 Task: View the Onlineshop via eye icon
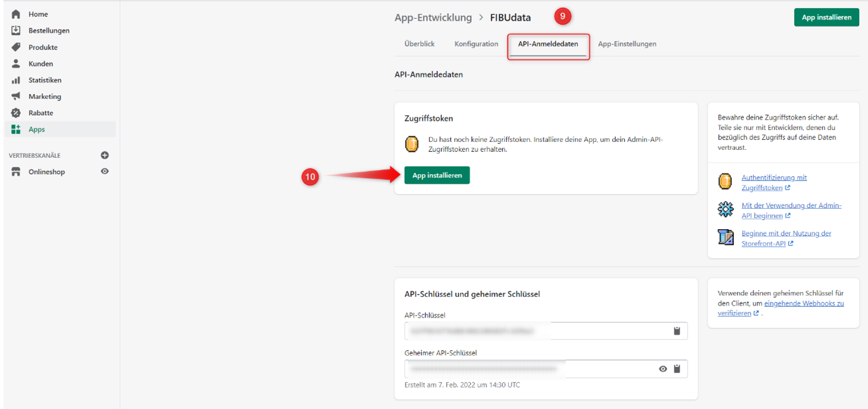(104, 171)
